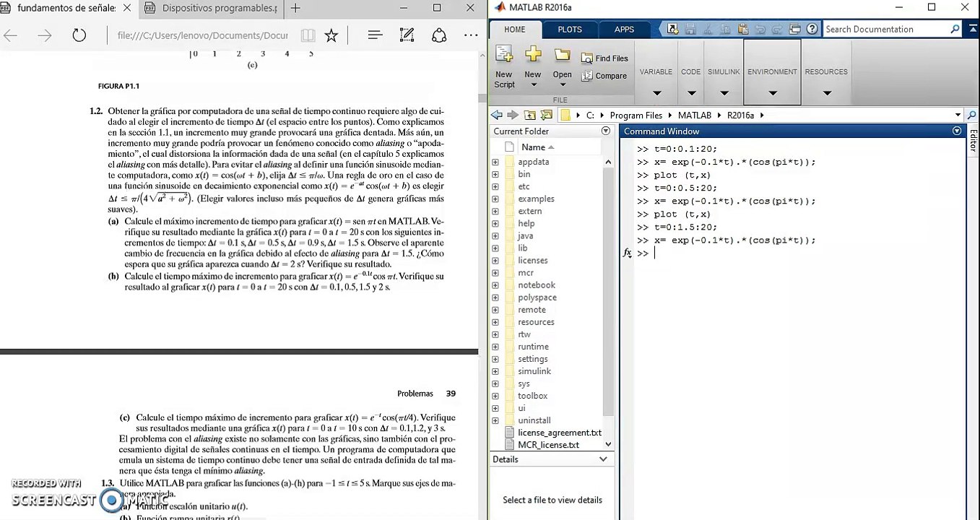Viewport: 980px width, 520px height.
Task: Expand the VARIABLE section dropdown
Action: [x=656, y=92]
